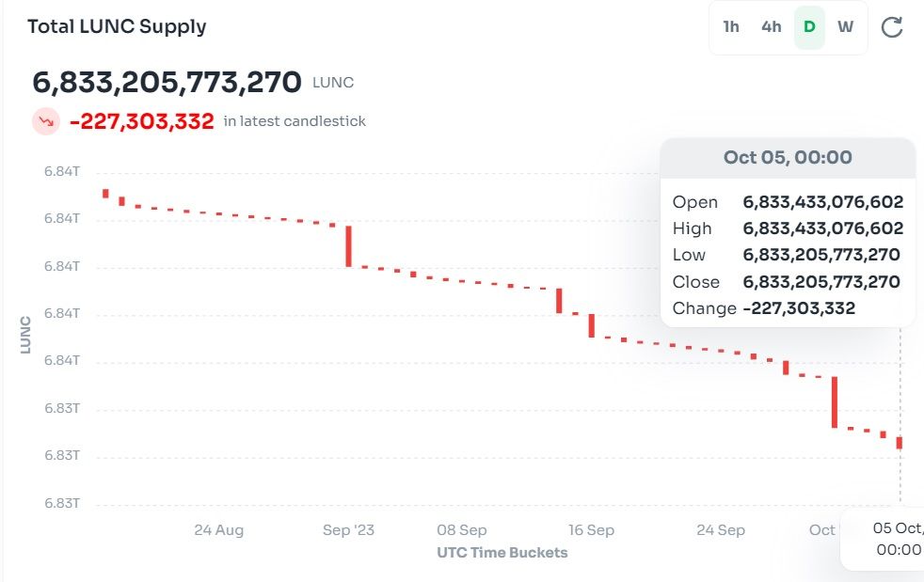Viewport: 924px width, 582px height.
Task: Click the Oct 05, 00:00 tooltip header
Action: click(x=788, y=157)
